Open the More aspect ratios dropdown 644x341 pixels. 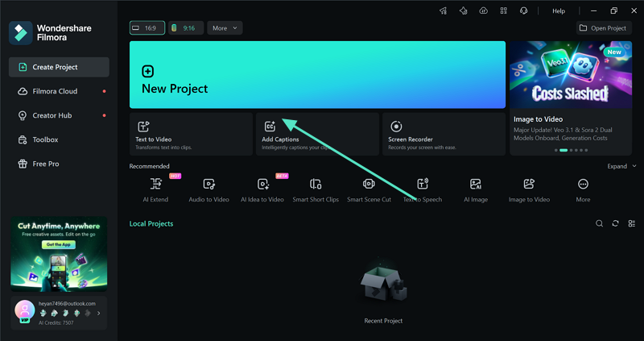tap(225, 28)
